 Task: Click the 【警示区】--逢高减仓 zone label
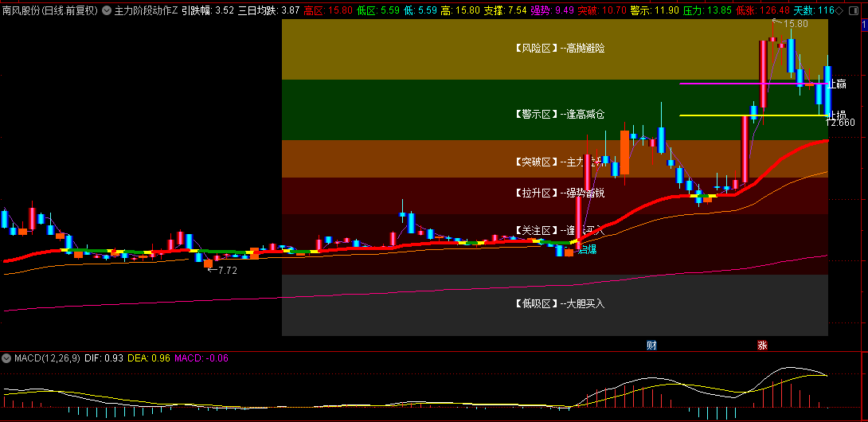tap(560, 115)
